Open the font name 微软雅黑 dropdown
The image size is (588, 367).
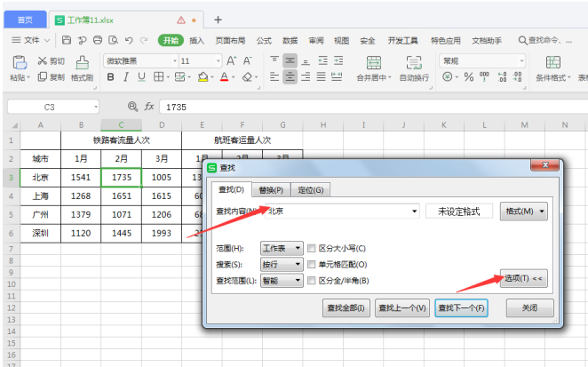coord(175,60)
